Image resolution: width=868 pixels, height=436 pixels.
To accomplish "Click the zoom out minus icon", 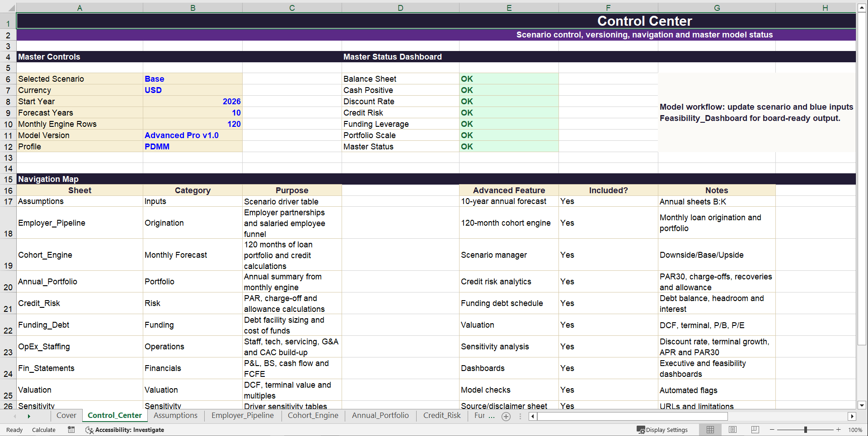I will 772,430.
